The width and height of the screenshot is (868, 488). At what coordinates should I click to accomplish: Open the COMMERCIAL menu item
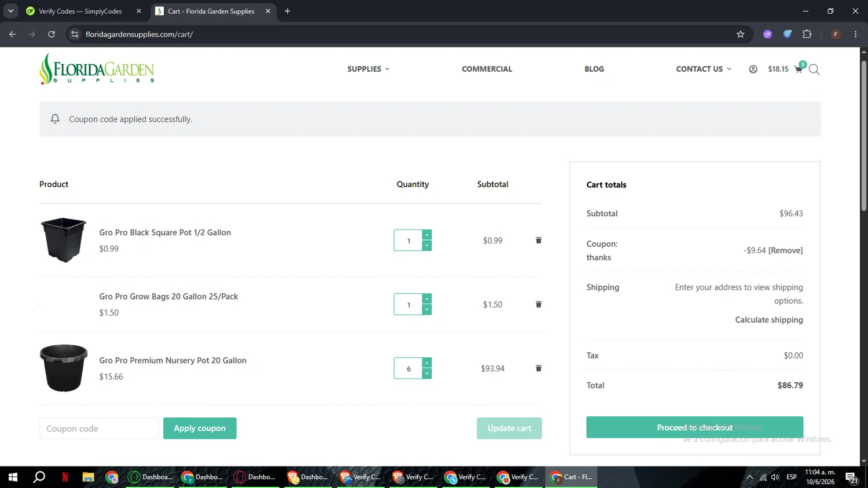pos(487,69)
